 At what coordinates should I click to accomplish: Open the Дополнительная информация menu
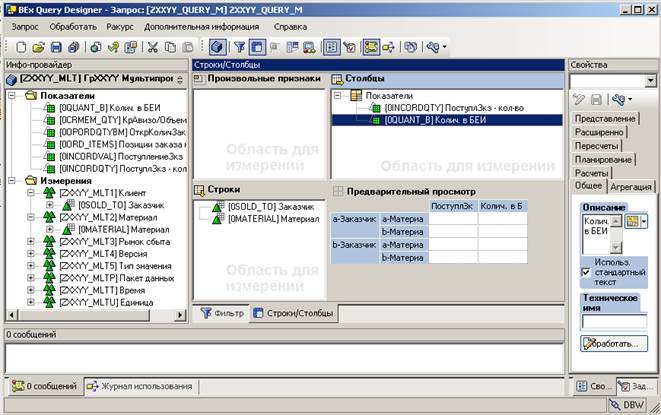pyautogui.click(x=202, y=27)
